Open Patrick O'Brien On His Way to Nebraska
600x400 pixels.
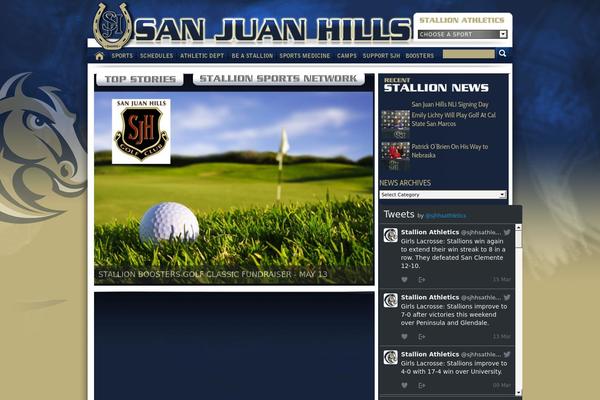point(450,151)
